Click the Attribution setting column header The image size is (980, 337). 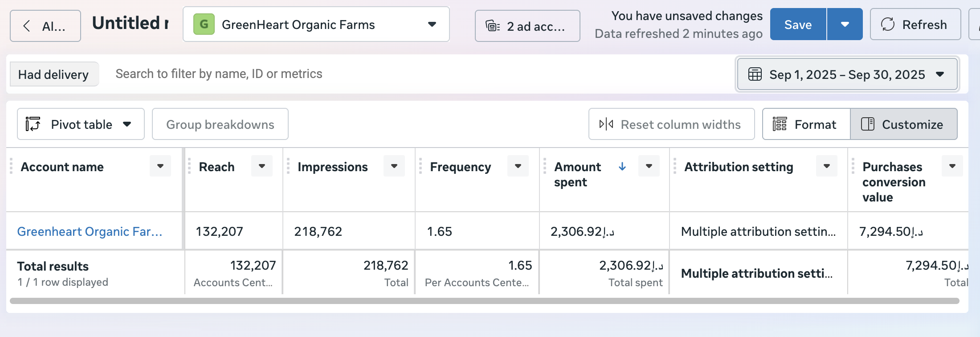coord(739,167)
